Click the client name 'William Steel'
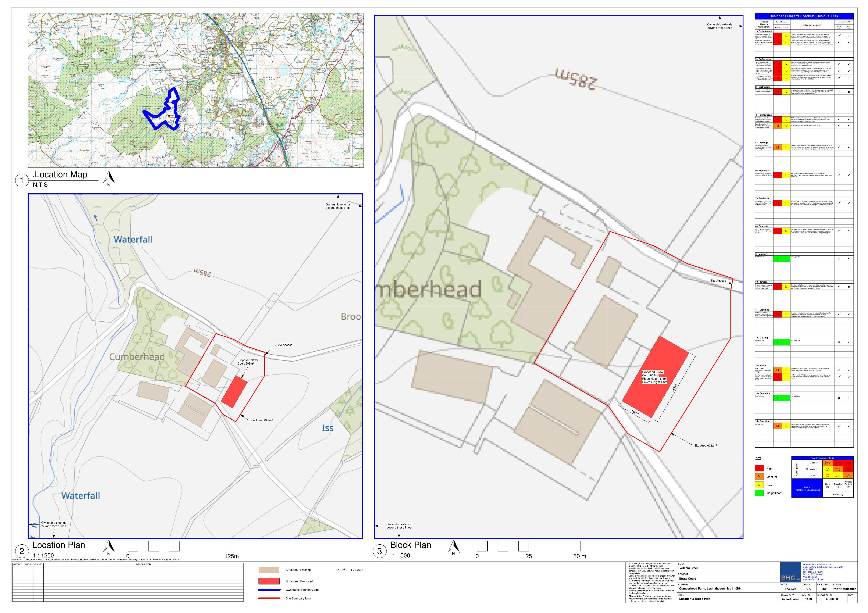Screen dimensions: 868x613 [x=689, y=568]
